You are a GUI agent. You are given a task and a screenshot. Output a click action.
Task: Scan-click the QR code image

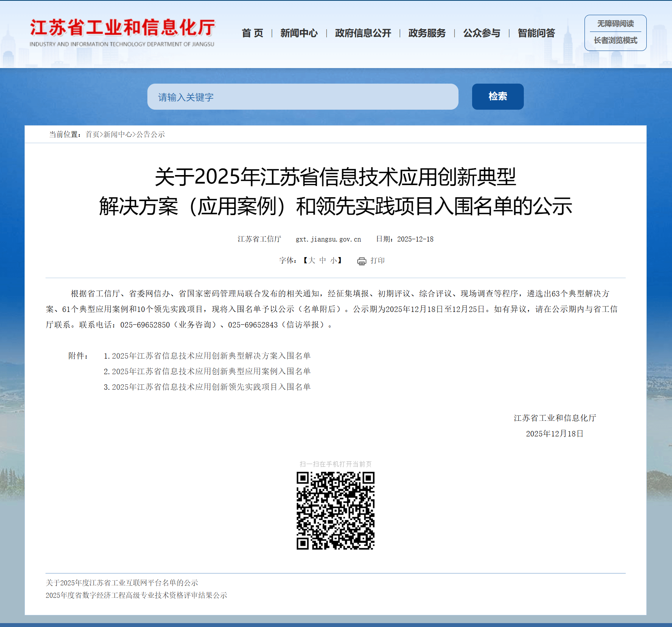coord(336,511)
